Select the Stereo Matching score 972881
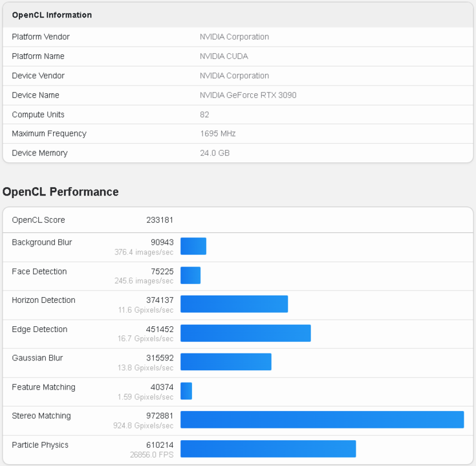476x466 pixels. (x=159, y=416)
